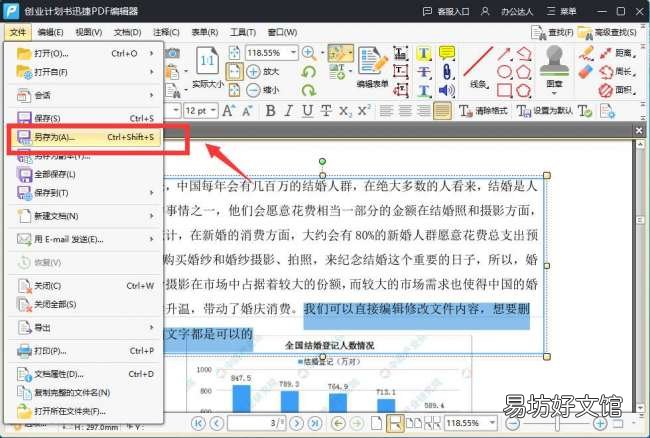650x438 pixels.
Task: Enable justified paragraph alignment
Action: [x=442, y=111]
